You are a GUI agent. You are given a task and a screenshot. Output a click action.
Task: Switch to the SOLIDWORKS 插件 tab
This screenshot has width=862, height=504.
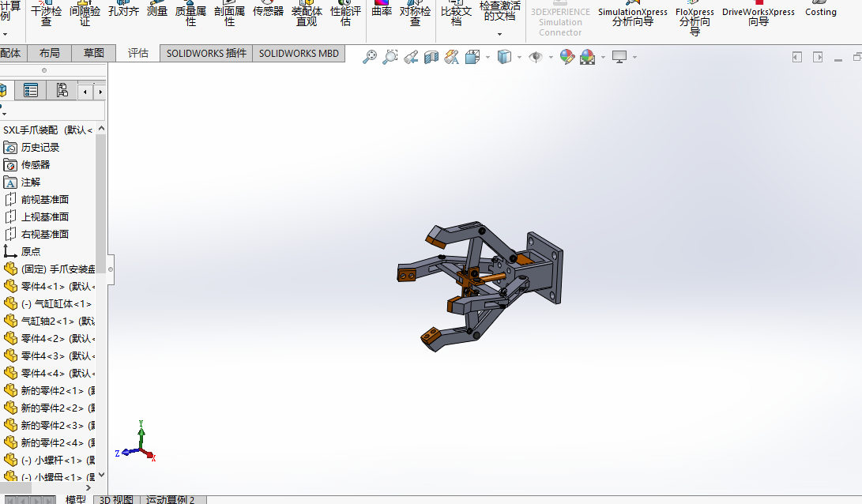point(206,53)
